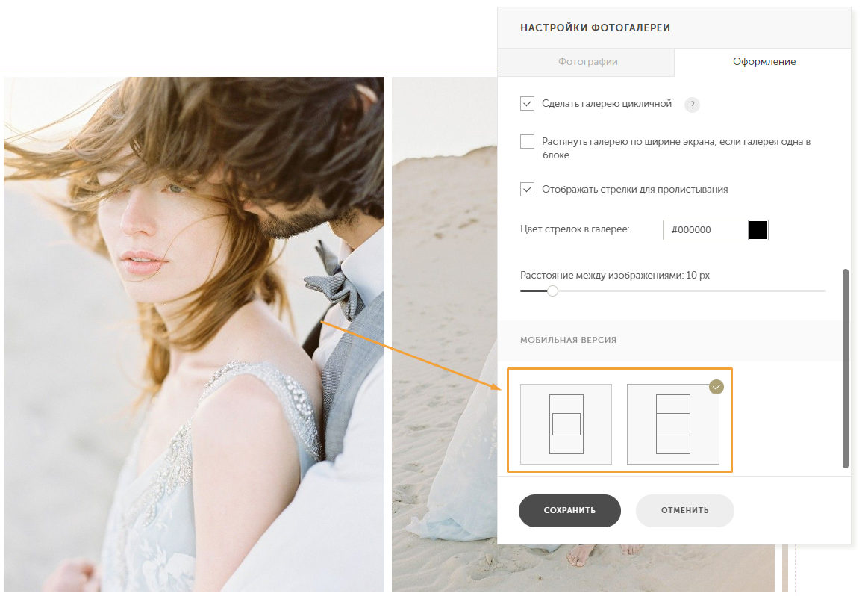Open the black arrow color swatch
The width and height of the screenshot is (868, 596).
coord(758,230)
